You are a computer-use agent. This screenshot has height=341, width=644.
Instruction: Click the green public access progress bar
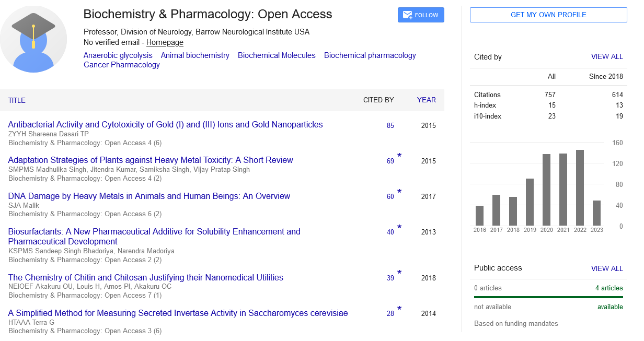[x=548, y=297]
